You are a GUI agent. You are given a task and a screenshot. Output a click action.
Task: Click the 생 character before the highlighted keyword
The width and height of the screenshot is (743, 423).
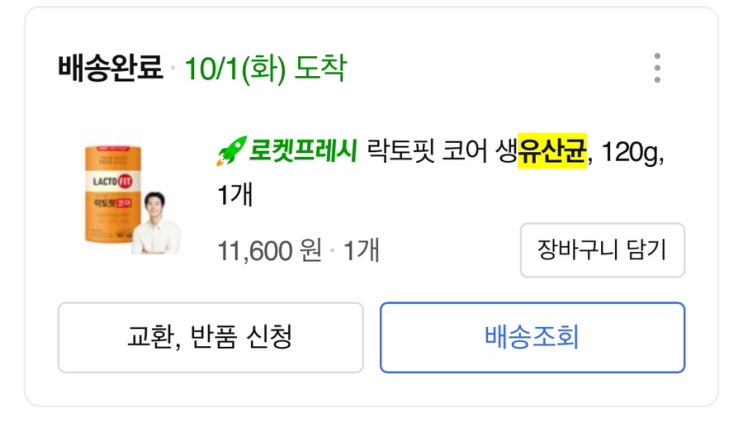[x=503, y=153]
